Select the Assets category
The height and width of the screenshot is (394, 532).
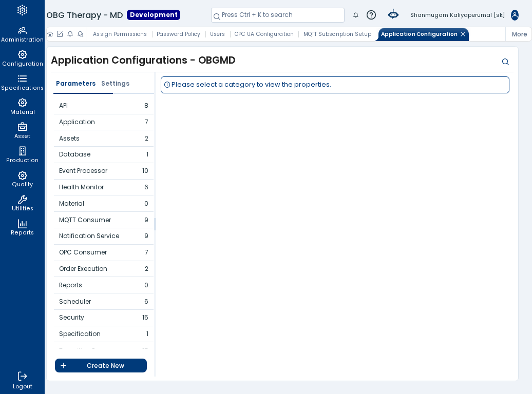104,139
